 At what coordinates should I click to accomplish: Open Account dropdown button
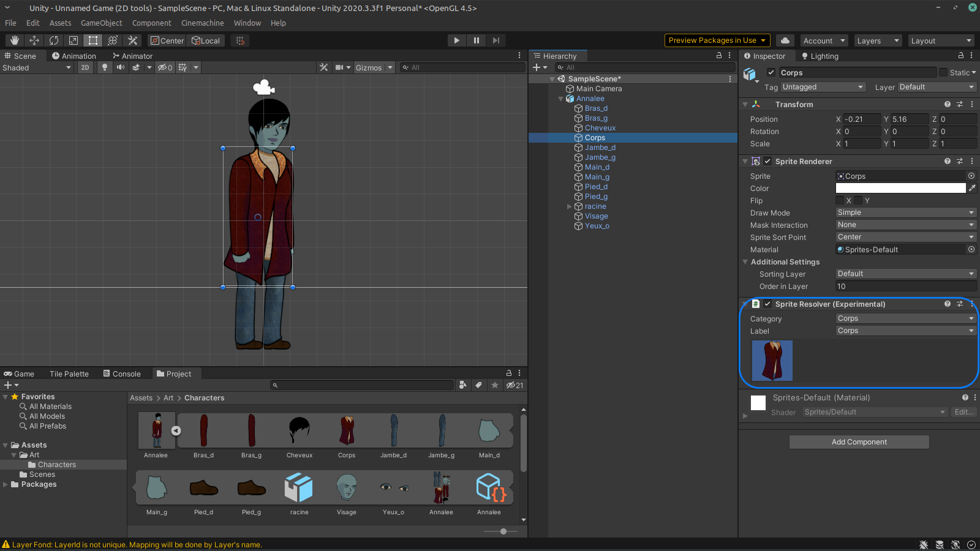point(824,40)
